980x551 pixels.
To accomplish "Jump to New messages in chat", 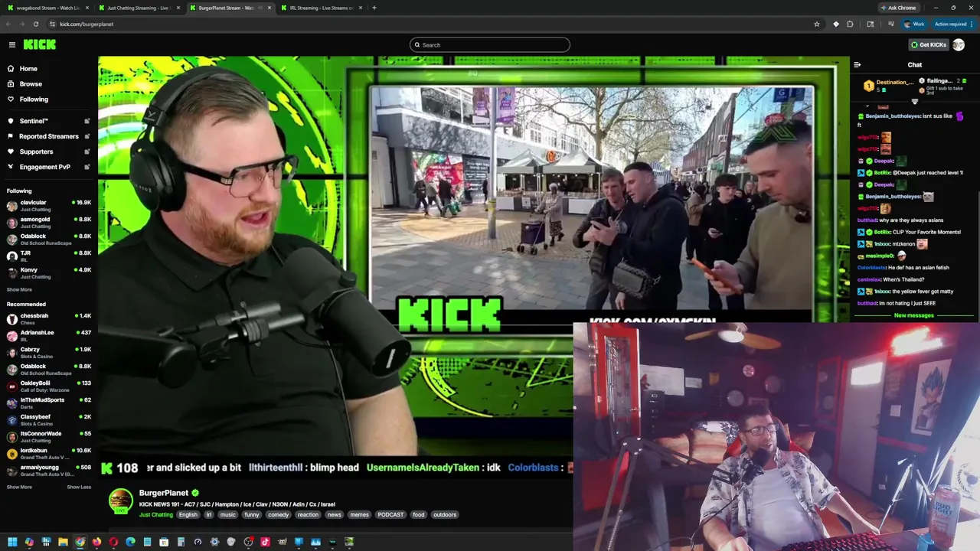I will (914, 315).
